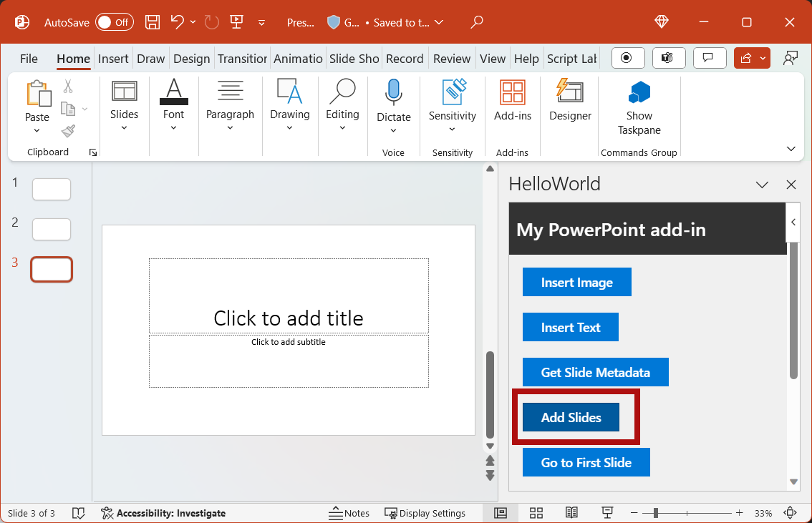The image size is (812, 523).
Task: Click the Add Slides button
Action: pos(569,417)
